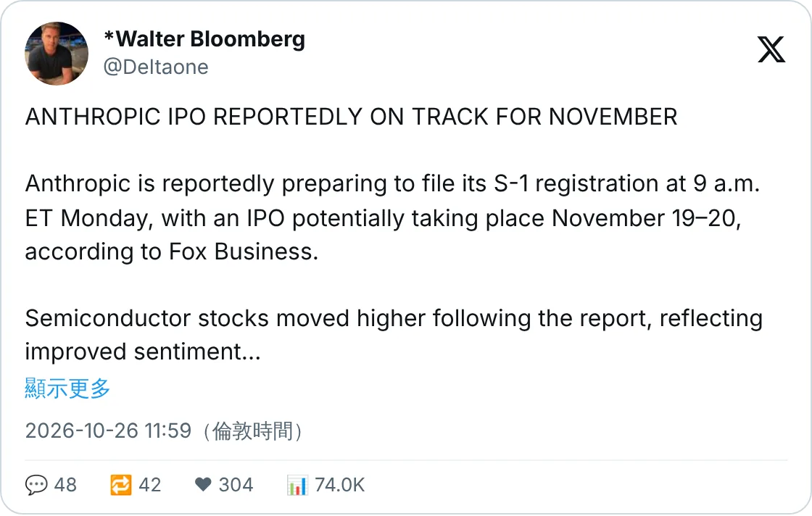Like the post with heart icon
Image resolution: width=812 pixels, height=516 pixels.
(203, 485)
